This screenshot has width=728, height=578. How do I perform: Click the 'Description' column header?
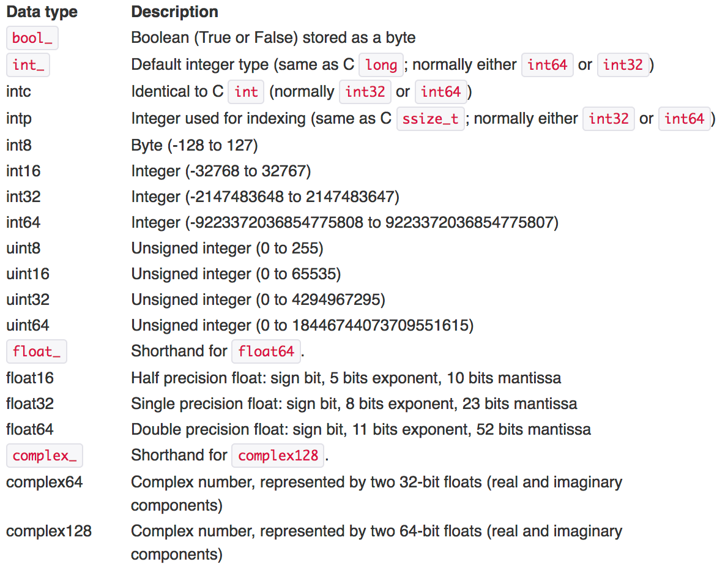coord(174,12)
